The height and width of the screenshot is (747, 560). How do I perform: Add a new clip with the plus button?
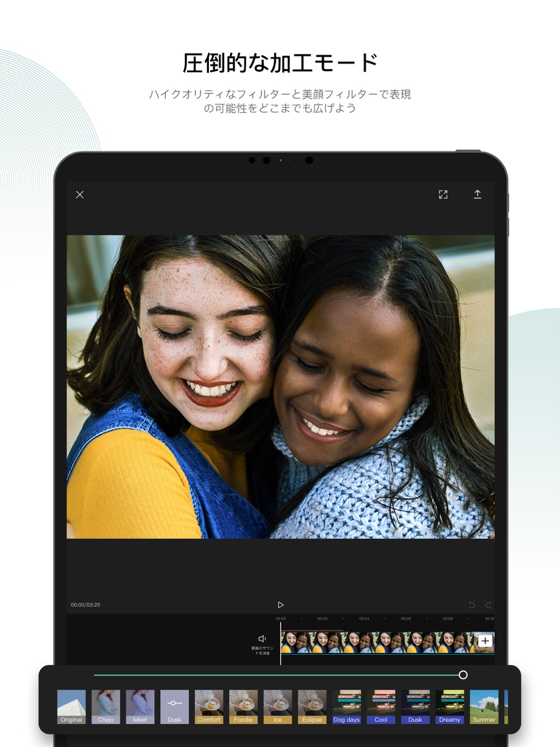[x=485, y=641]
